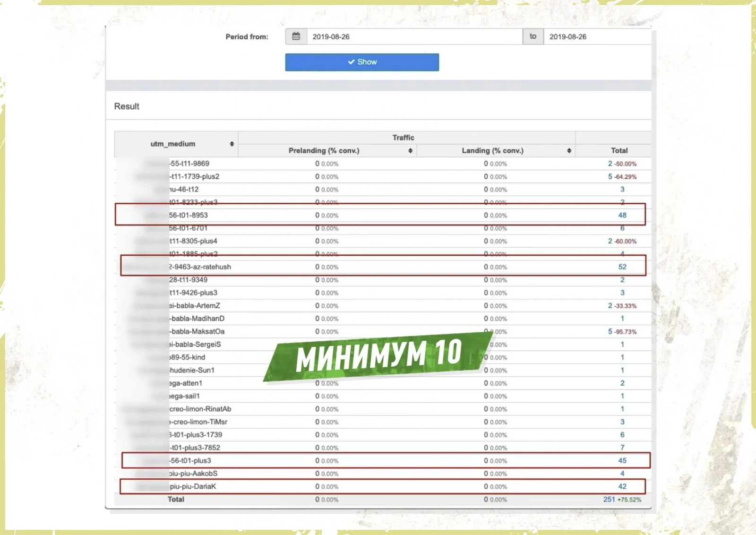The height and width of the screenshot is (535, 756).
Task: Click row label -babla-MadihanD
Action: [x=197, y=319]
